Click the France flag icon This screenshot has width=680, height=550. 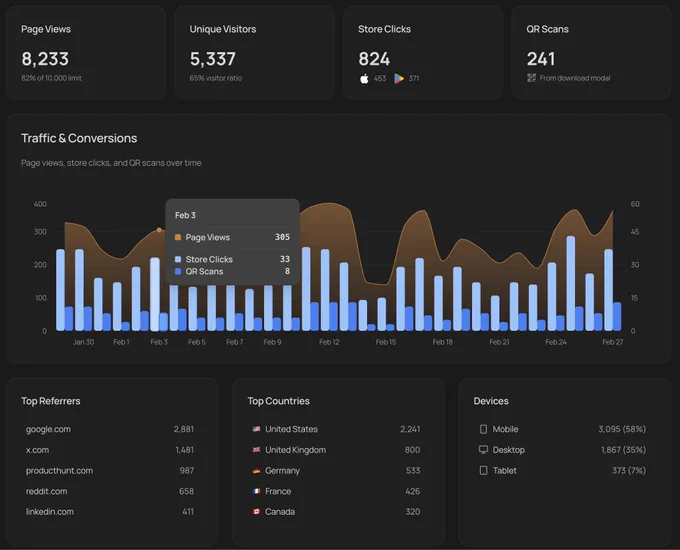(256, 491)
